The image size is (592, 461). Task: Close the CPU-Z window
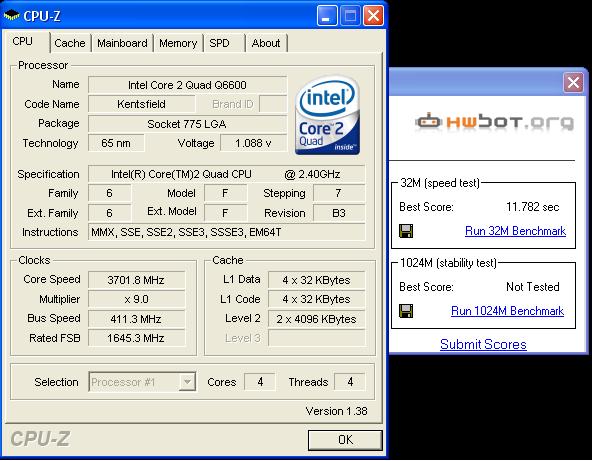373,16
